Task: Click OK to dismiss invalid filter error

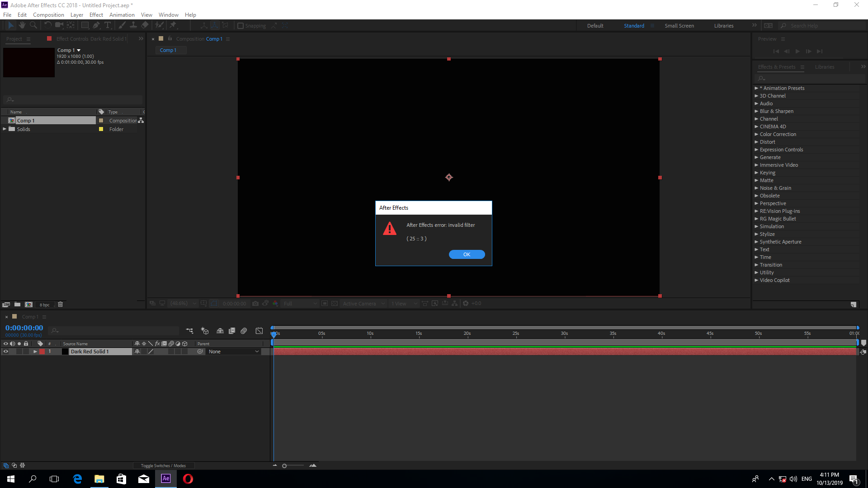Action: tap(467, 254)
